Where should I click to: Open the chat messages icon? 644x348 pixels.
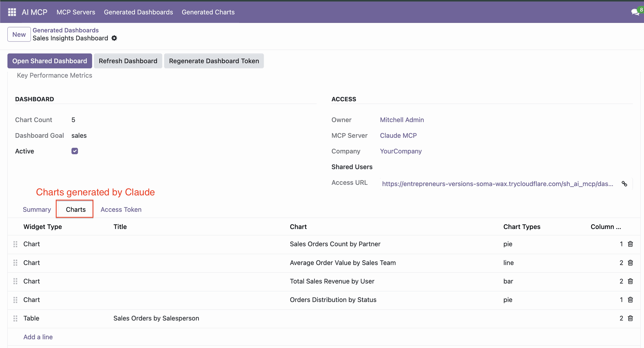pos(635,12)
